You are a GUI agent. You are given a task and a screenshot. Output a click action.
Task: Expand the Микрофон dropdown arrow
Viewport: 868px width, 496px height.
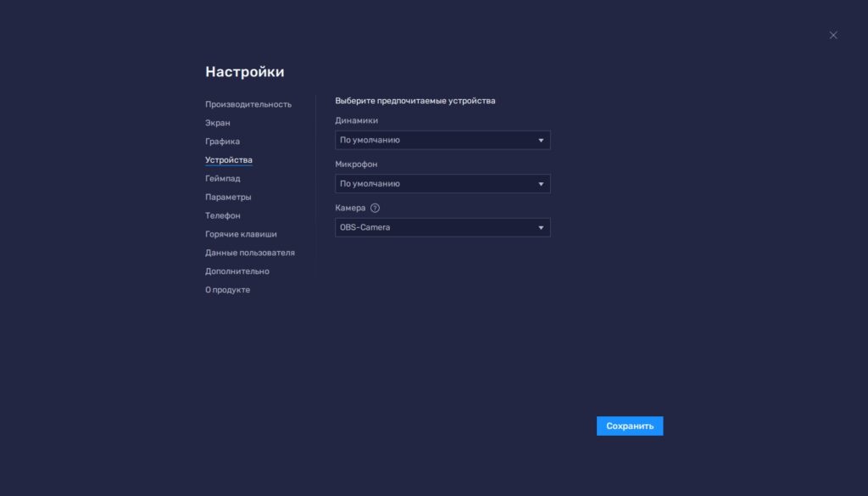[541, 183]
